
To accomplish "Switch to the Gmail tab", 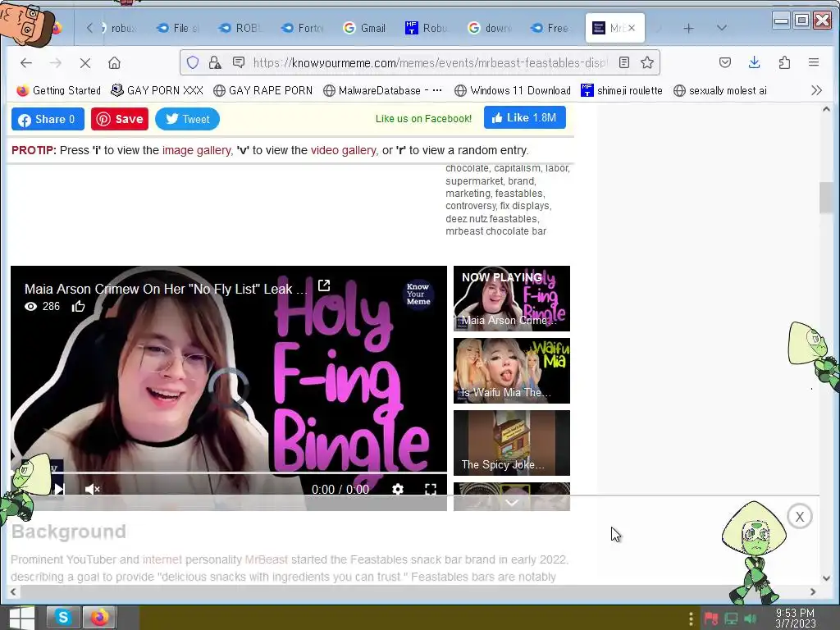I will pyautogui.click(x=365, y=28).
